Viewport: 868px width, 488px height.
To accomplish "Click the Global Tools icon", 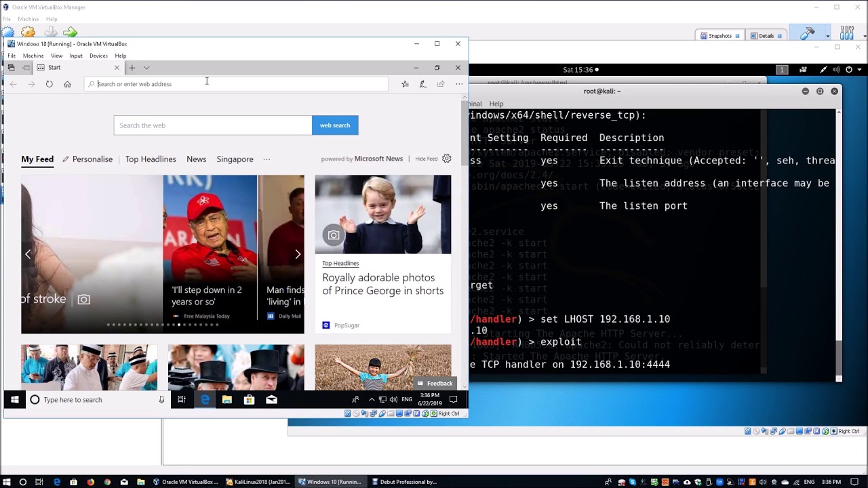I will point(847,33).
